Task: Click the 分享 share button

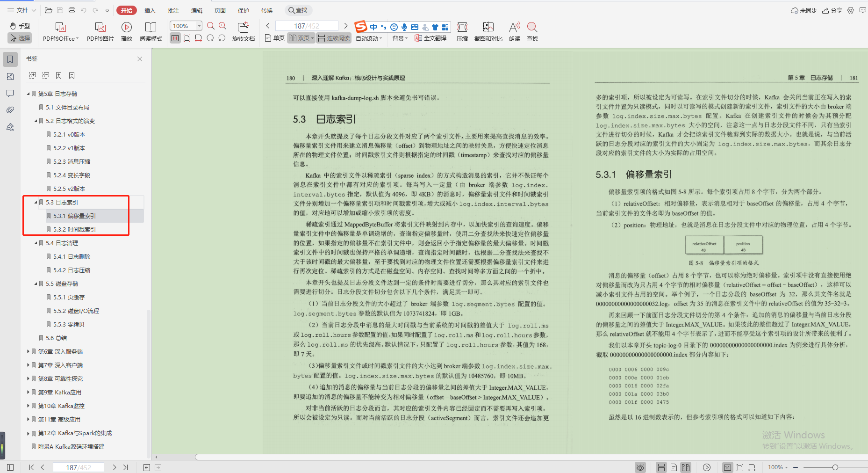Action: (832, 10)
